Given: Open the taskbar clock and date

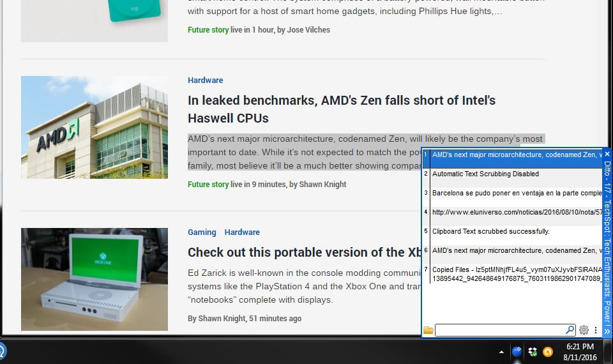Looking at the screenshot, I should [580, 351].
